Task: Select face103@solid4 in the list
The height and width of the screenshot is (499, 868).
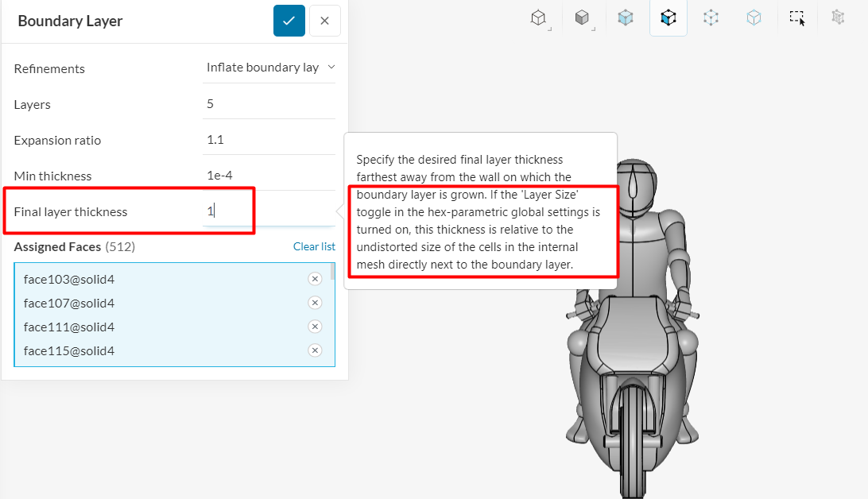Action: [x=69, y=280]
